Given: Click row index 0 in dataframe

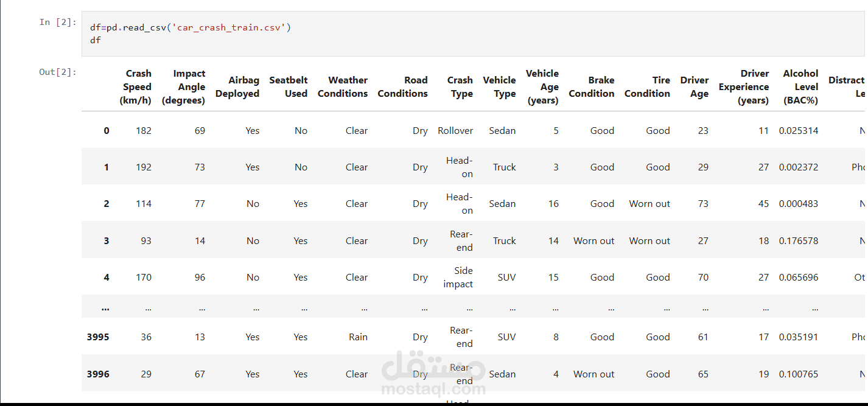Looking at the screenshot, I should [x=107, y=130].
